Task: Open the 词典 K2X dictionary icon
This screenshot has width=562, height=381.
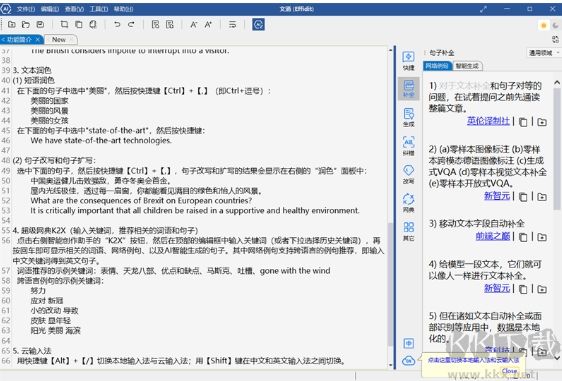Action: pos(408,203)
